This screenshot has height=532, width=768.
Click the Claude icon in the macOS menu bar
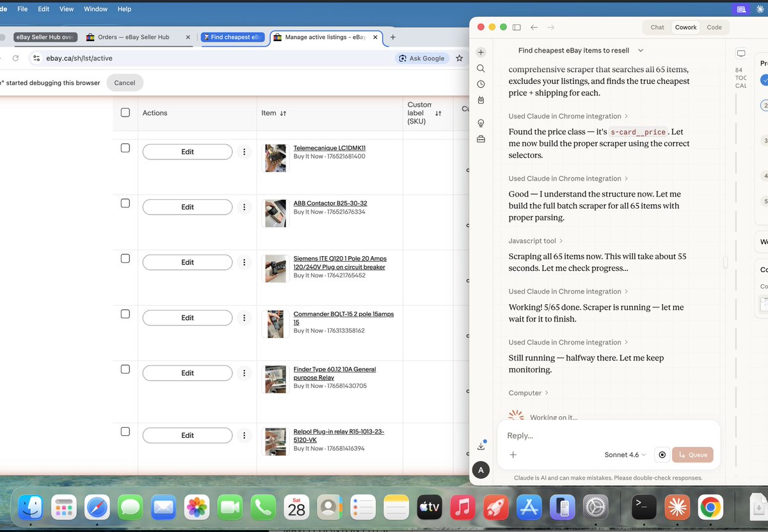(x=759, y=9)
